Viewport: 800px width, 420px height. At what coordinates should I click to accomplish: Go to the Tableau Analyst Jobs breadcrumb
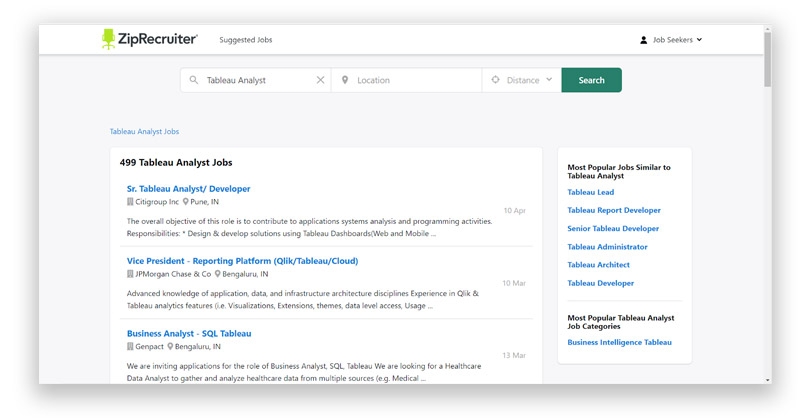pos(144,131)
